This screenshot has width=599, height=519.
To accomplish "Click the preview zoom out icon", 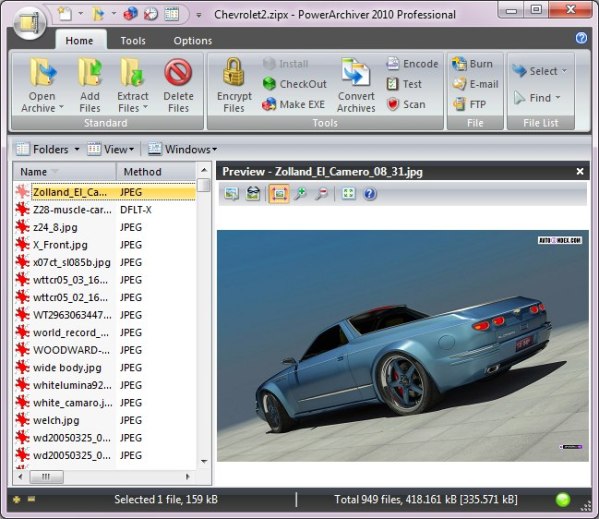I will click(x=322, y=194).
